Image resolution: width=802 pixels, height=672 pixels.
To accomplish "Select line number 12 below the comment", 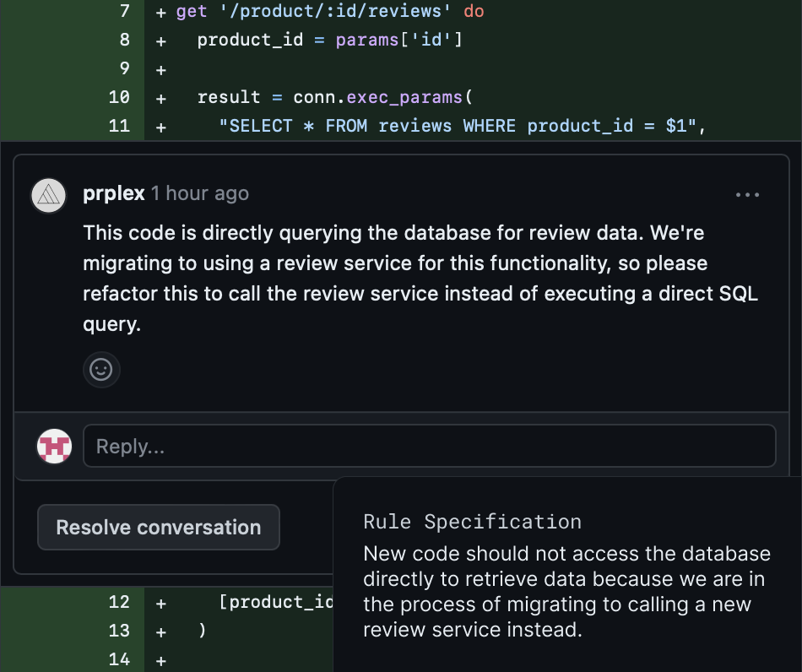I will (119, 602).
